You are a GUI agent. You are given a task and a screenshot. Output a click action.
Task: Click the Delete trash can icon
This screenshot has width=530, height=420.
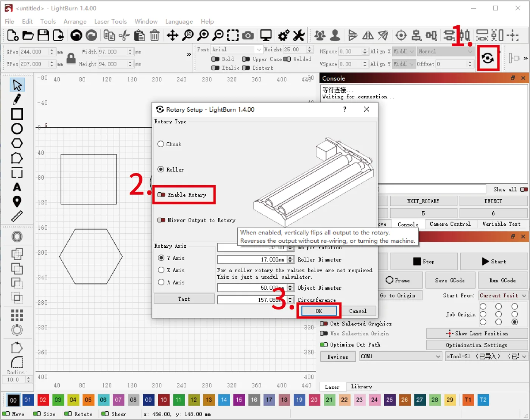coord(154,36)
